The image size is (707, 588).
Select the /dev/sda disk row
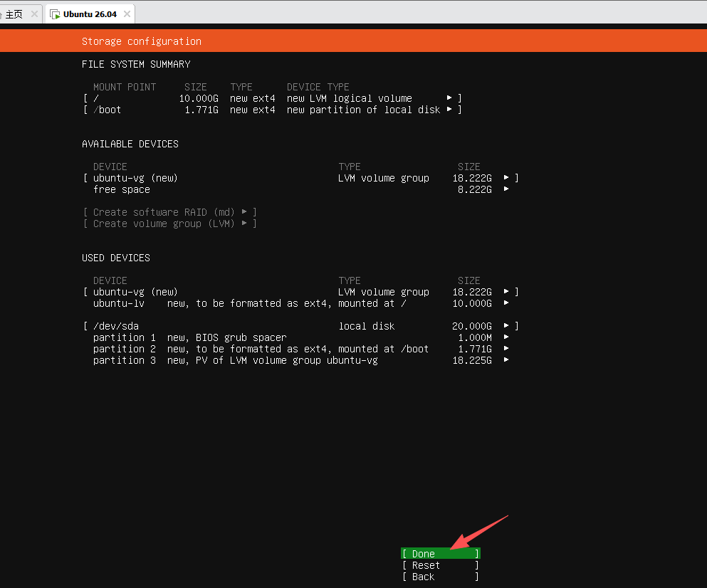[x=300, y=326]
